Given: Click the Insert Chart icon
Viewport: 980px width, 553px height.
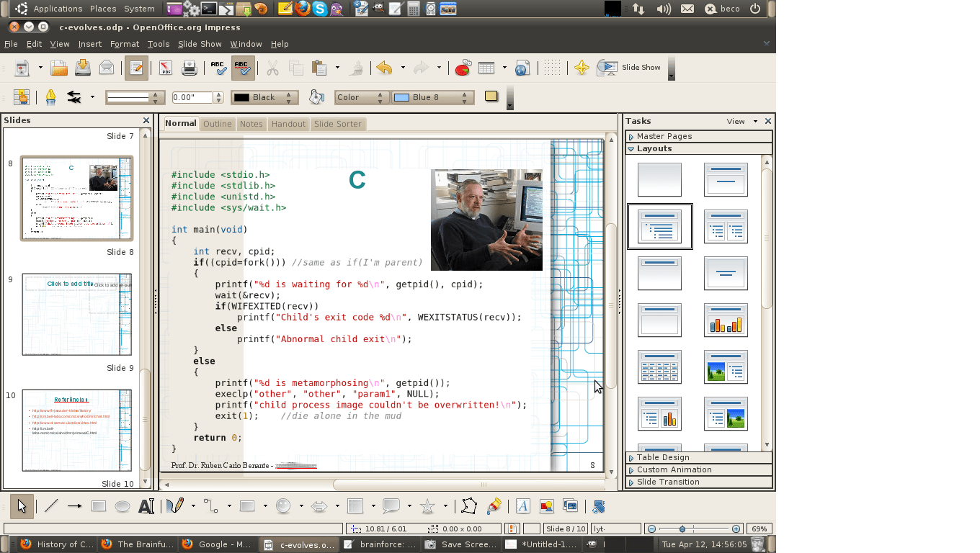Looking at the screenshot, I should pos(463,68).
